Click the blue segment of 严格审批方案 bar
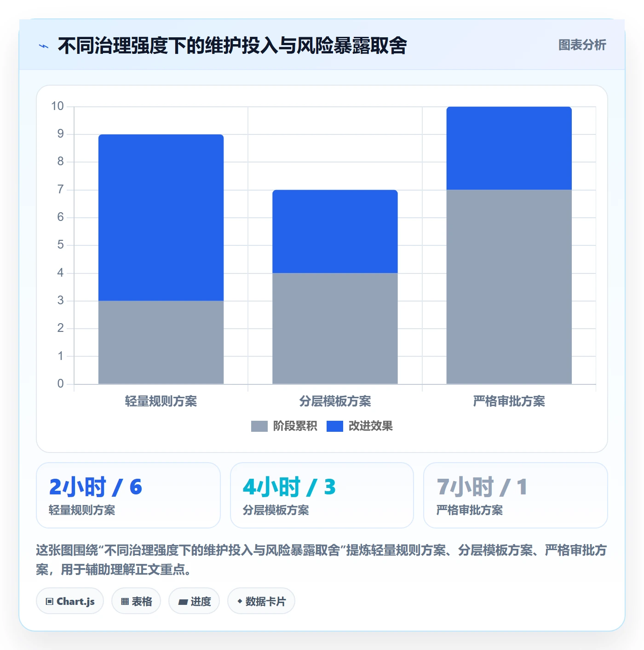The width and height of the screenshot is (644, 650). point(509,148)
